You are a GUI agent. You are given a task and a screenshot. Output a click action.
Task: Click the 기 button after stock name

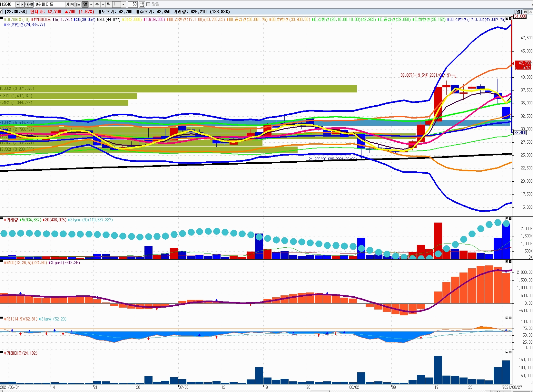pyautogui.click(x=68, y=4)
